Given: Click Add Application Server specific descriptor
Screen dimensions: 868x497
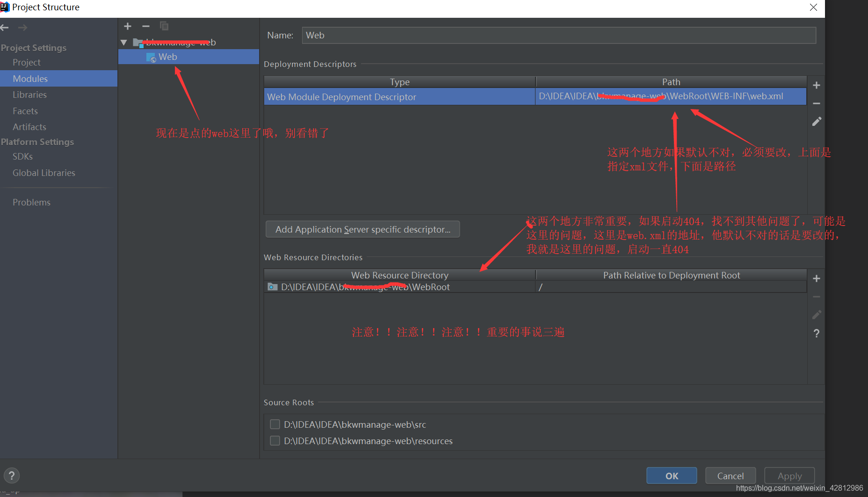Looking at the screenshot, I should [x=362, y=229].
